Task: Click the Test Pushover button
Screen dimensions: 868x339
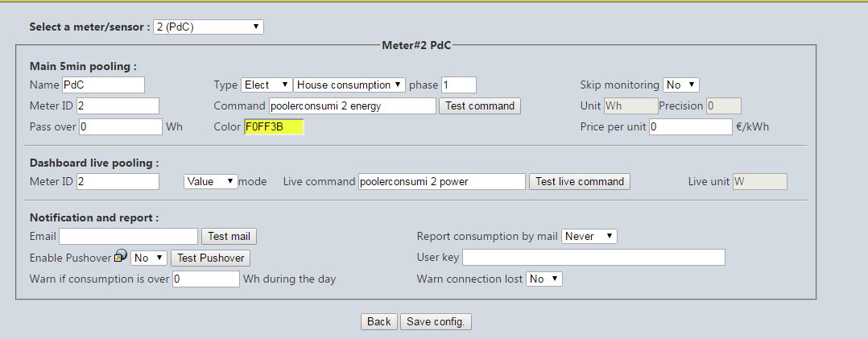Action: (210, 258)
